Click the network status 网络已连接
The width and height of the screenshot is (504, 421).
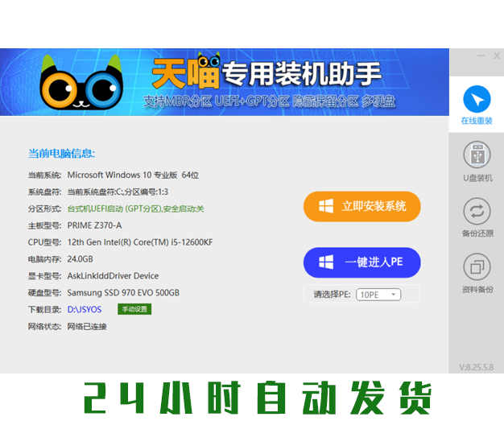click(x=87, y=327)
